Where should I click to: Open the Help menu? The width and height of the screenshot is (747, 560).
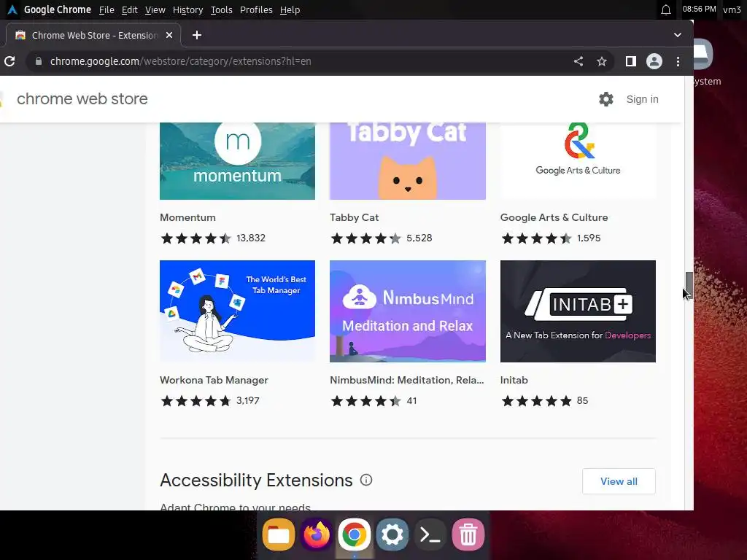(x=290, y=10)
